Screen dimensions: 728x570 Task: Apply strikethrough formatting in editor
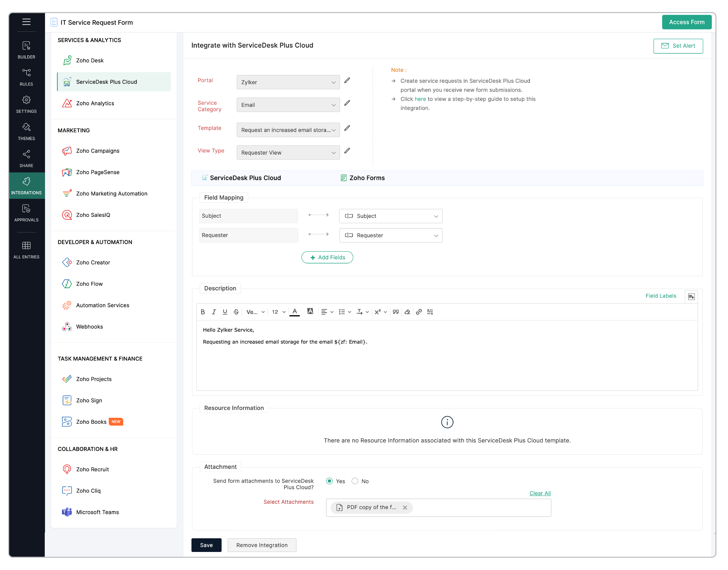tap(236, 312)
